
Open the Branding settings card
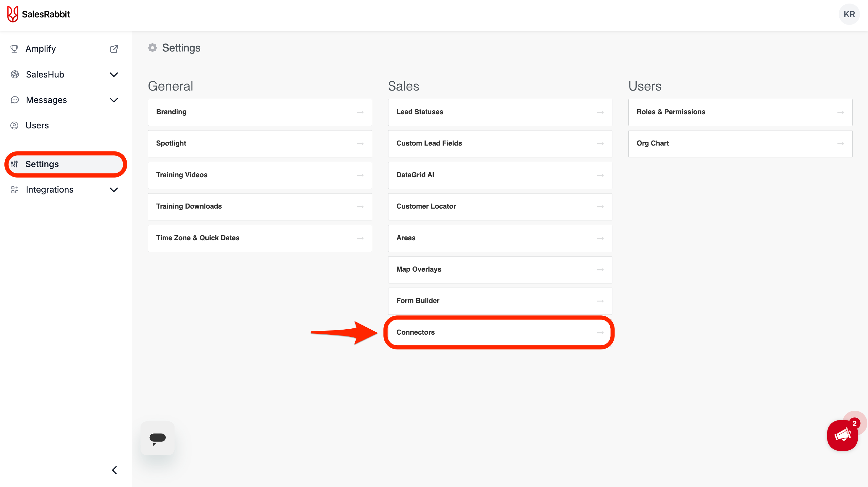259,112
